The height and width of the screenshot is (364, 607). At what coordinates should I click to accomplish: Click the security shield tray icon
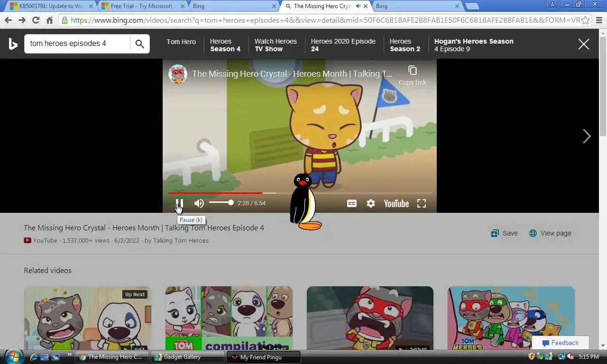pyautogui.click(x=532, y=356)
